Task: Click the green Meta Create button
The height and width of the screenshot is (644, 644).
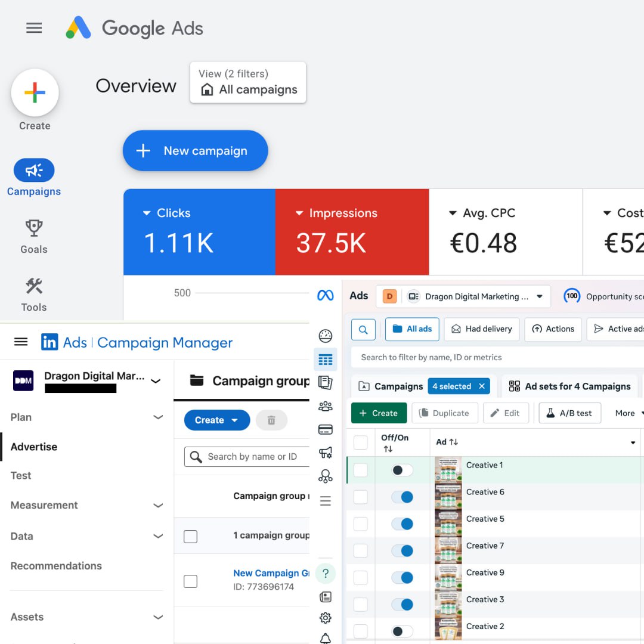Action: point(379,413)
